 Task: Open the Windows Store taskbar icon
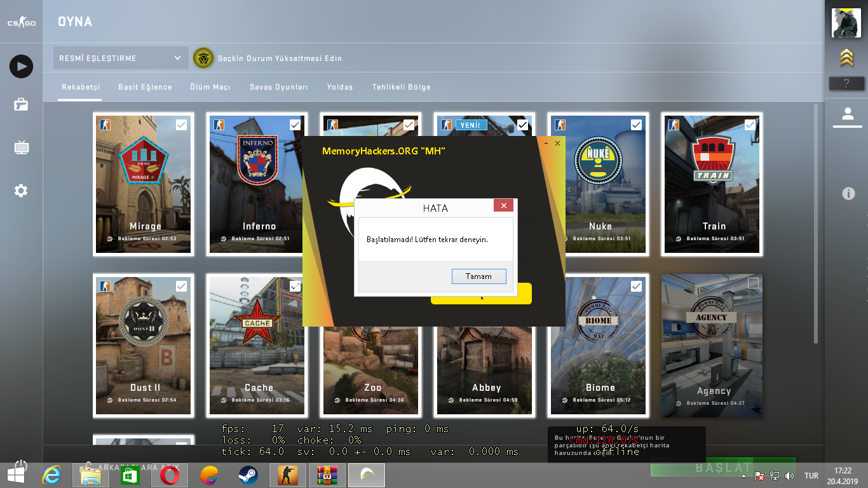(130, 475)
